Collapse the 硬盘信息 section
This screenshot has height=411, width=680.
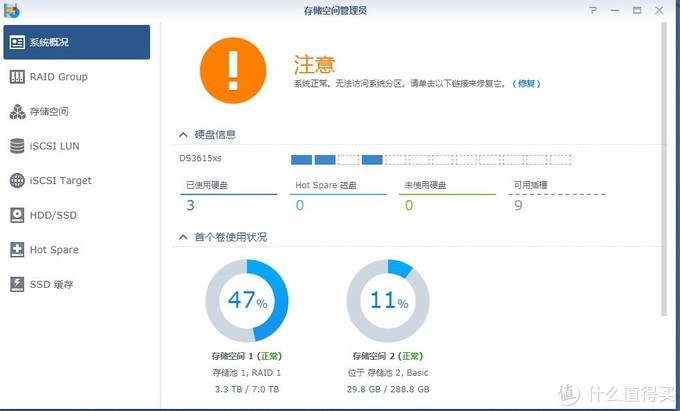tap(183, 135)
